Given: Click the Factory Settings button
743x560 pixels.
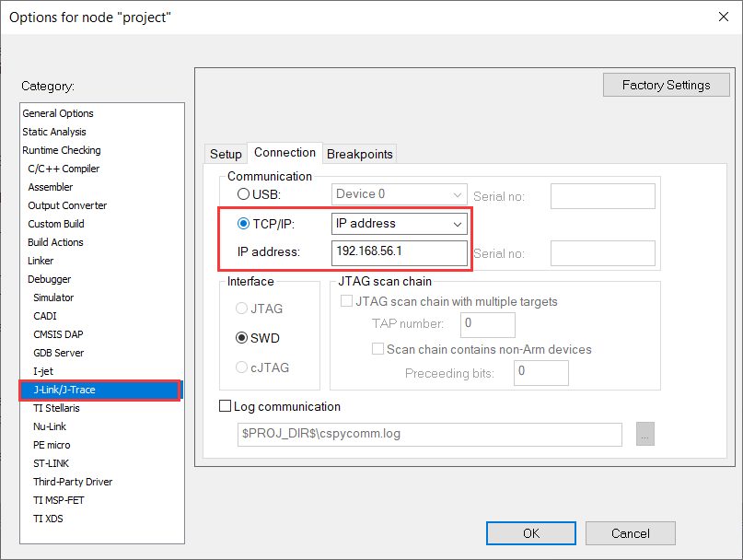Looking at the screenshot, I should (x=667, y=85).
